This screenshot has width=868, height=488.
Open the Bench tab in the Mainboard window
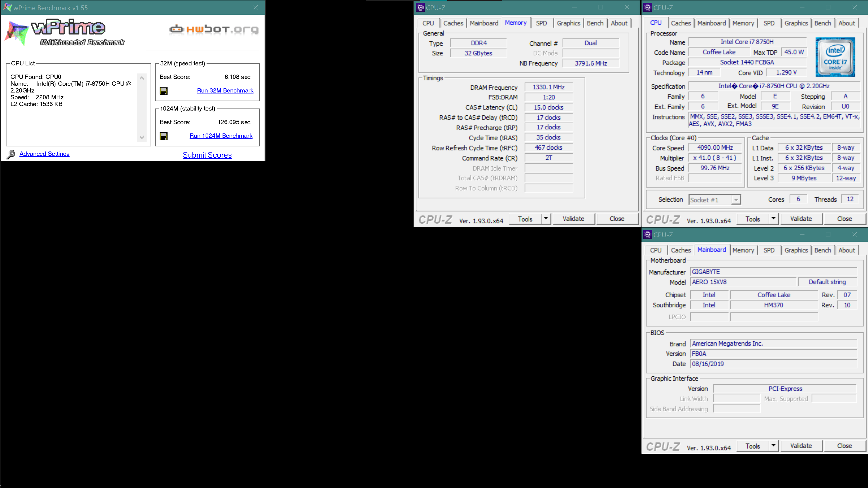click(x=823, y=250)
